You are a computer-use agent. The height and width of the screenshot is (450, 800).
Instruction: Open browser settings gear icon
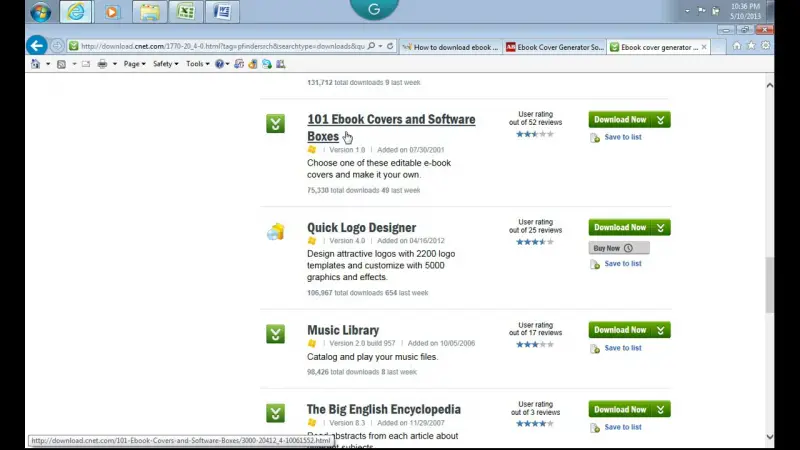point(765,45)
